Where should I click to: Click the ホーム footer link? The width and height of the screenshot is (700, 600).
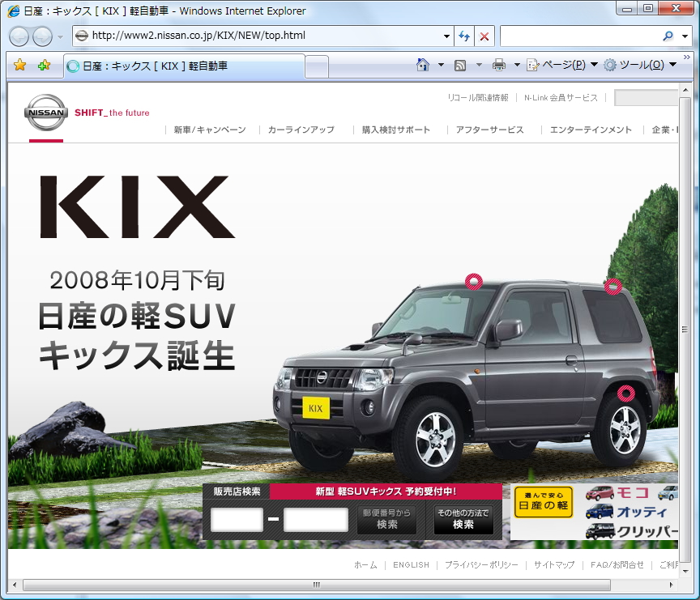[365, 564]
